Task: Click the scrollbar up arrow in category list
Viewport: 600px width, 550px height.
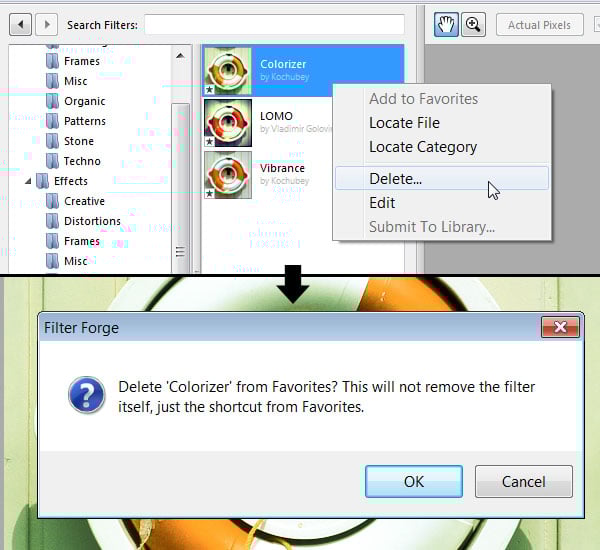Action: (180, 56)
